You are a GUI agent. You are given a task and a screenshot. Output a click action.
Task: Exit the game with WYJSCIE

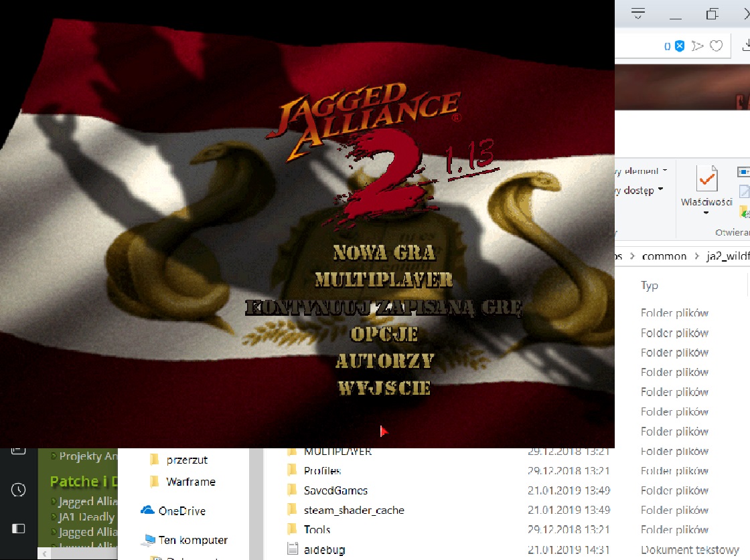[x=384, y=388]
